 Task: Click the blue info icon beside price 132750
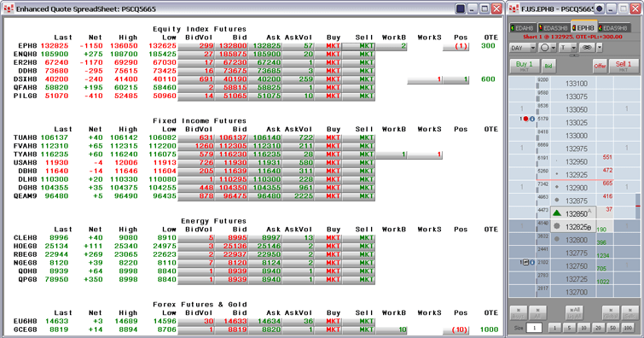pos(532,262)
